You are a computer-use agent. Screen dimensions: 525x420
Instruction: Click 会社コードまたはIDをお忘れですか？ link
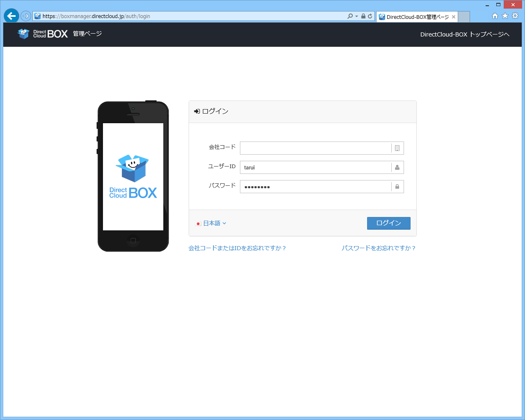[x=237, y=248]
